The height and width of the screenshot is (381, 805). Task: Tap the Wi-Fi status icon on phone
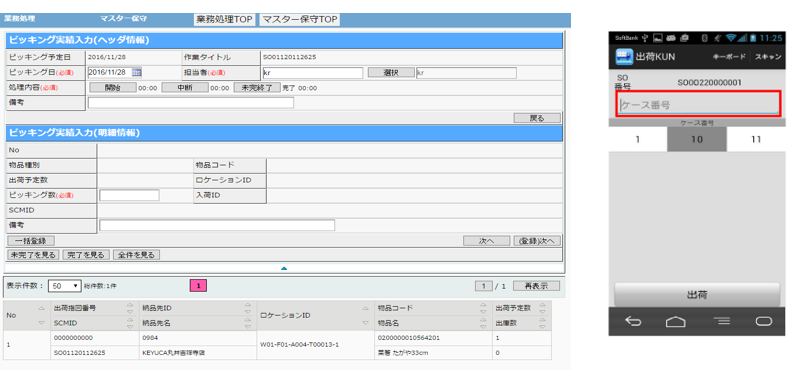[731, 38]
